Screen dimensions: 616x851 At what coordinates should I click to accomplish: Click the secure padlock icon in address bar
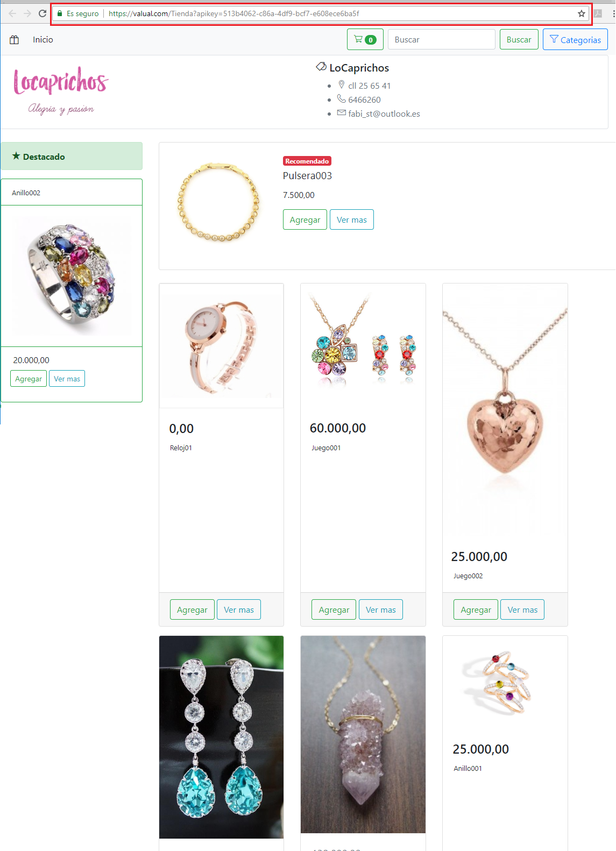[x=60, y=13]
